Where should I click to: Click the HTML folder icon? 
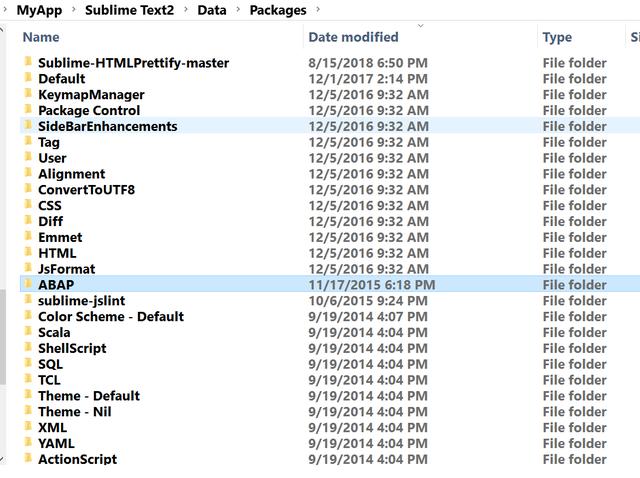pos(28,252)
